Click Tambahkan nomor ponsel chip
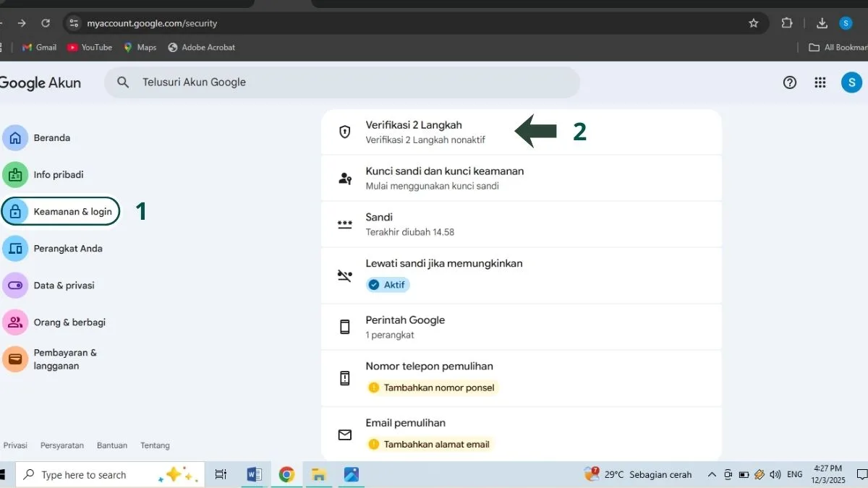The height and width of the screenshot is (488, 868). pyautogui.click(x=433, y=388)
